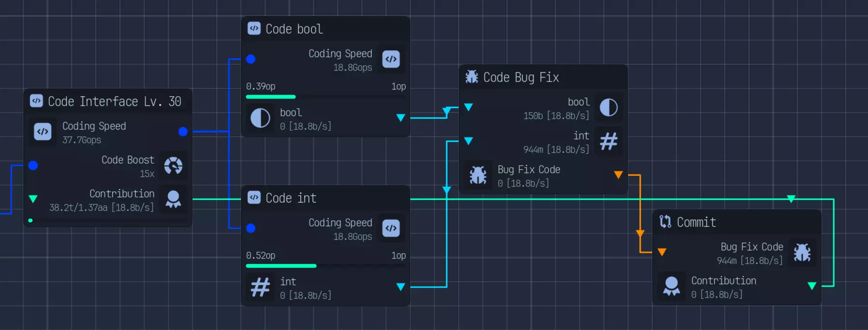
Task: Select the cyan int input port on Code Bug Fix
Action: point(468,141)
